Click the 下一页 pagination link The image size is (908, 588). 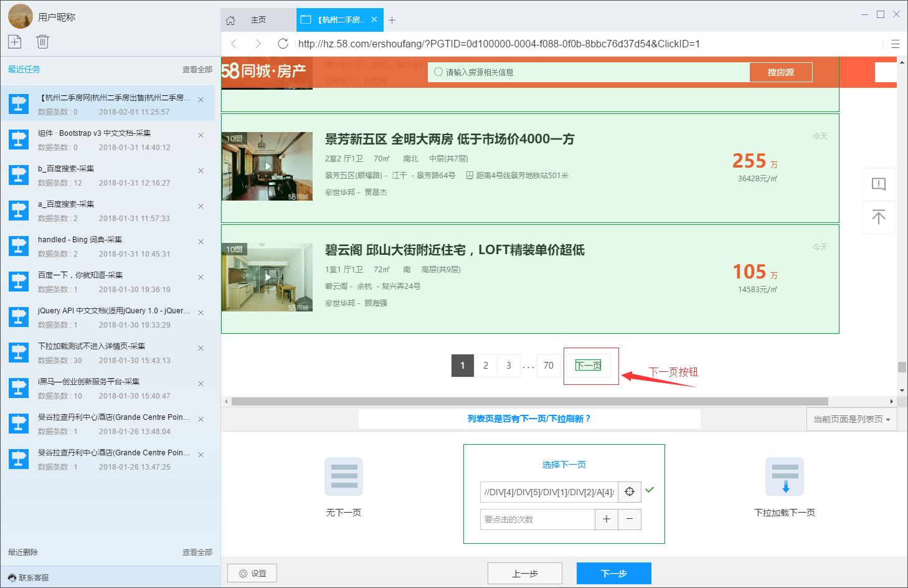[589, 366]
